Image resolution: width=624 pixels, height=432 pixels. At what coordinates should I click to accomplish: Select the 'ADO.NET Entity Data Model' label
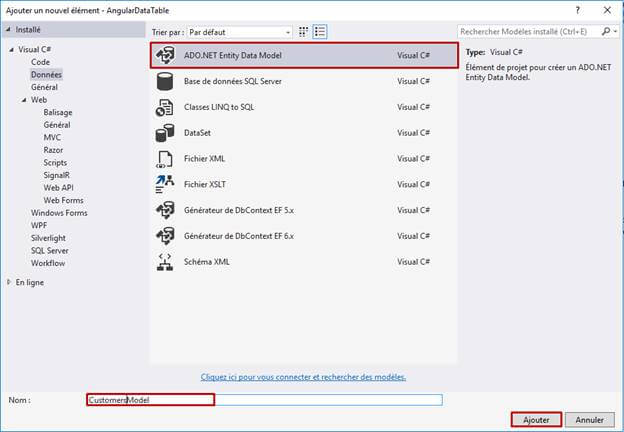coord(233,55)
